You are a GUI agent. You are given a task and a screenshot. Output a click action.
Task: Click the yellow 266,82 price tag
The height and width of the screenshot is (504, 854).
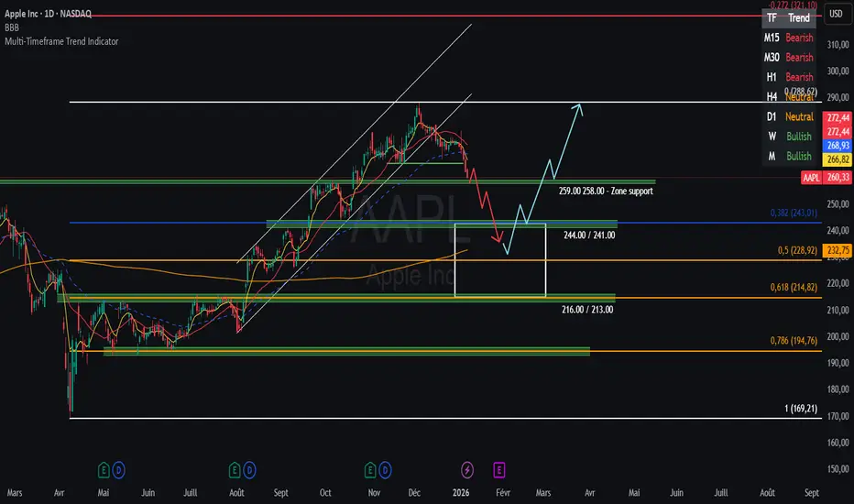click(838, 159)
